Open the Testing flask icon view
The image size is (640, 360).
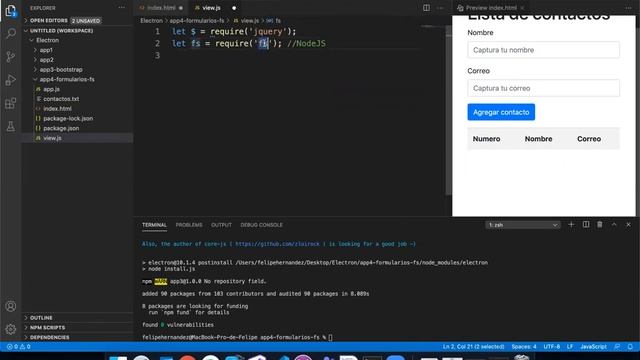point(11,126)
